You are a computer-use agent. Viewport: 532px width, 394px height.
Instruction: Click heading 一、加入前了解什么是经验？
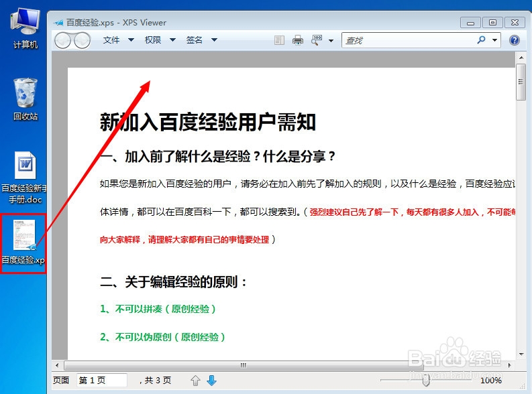(x=175, y=157)
